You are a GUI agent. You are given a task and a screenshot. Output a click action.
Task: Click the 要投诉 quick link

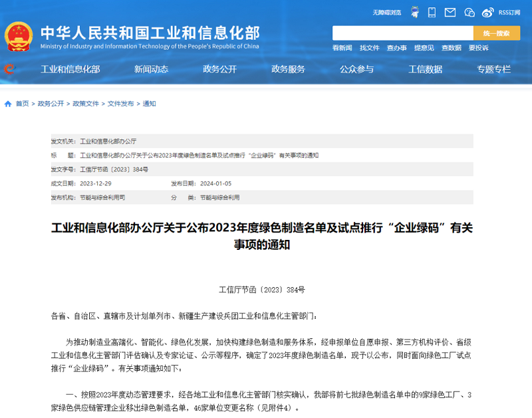[478, 48]
